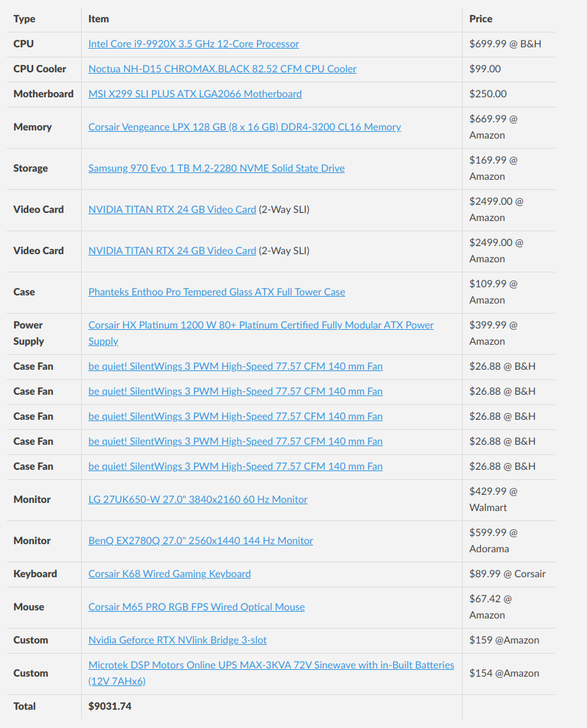Click Corsair K68 Wired Gaming Keyboard link
The width and height of the screenshot is (587, 728).
click(169, 574)
